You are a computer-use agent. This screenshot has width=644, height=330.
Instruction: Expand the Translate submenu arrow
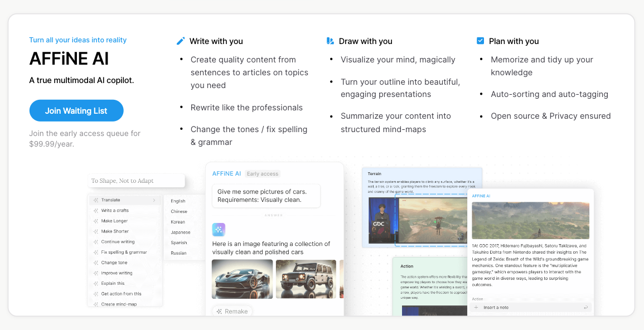pyautogui.click(x=154, y=200)
